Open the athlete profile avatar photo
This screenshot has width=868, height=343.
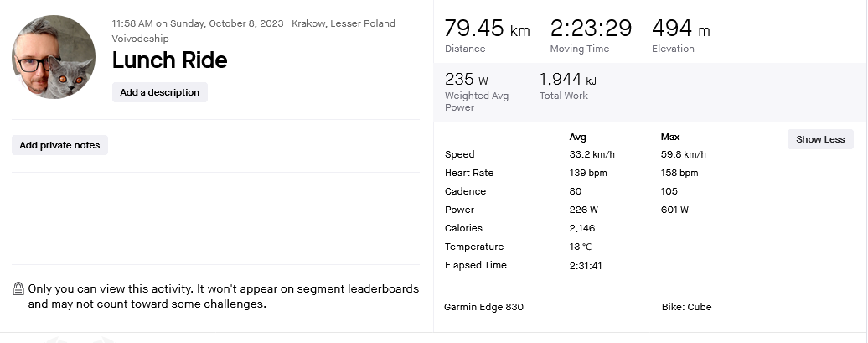tap(53, 56)
